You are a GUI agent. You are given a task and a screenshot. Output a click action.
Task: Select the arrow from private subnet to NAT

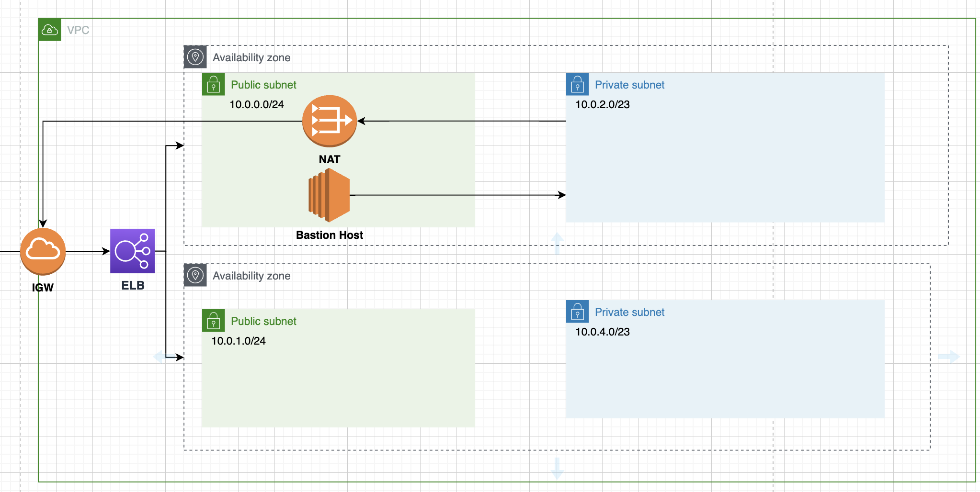pyautogui.click(x=462, y=121)
